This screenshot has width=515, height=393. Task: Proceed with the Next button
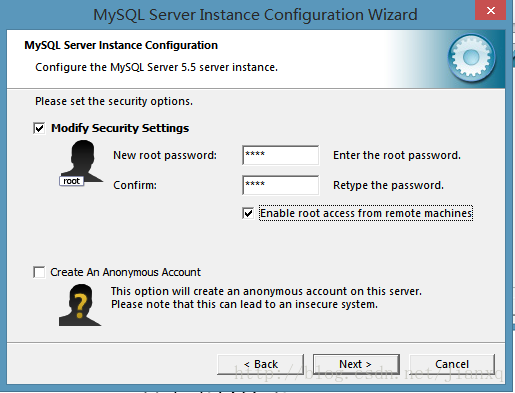[x=356, y=364]
